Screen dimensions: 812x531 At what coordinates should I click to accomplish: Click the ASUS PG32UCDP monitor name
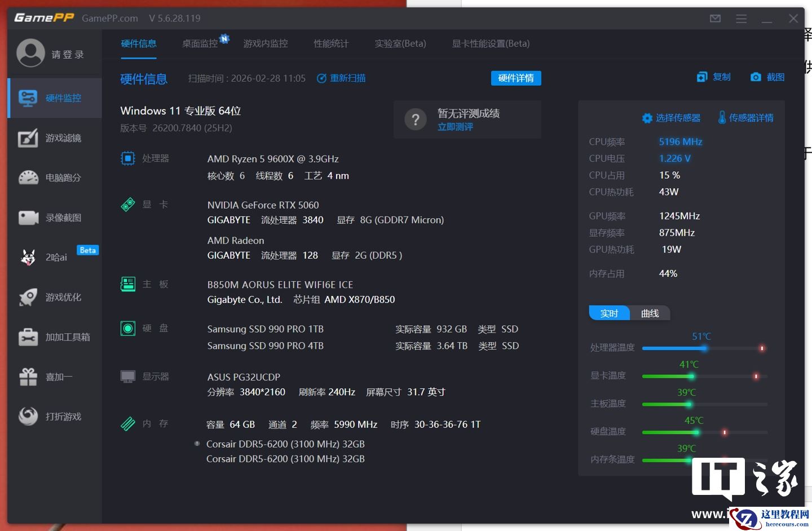click(x=244, y=377)
